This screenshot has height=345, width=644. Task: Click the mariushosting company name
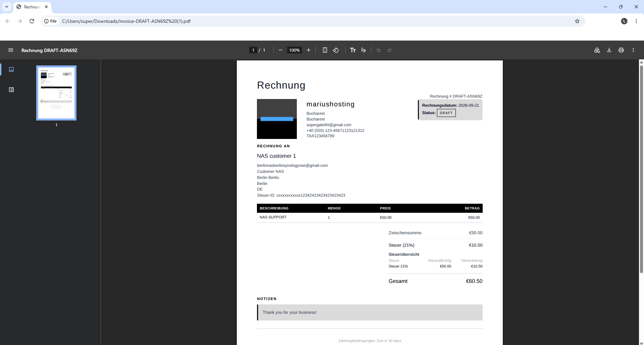tap(330, 104)
